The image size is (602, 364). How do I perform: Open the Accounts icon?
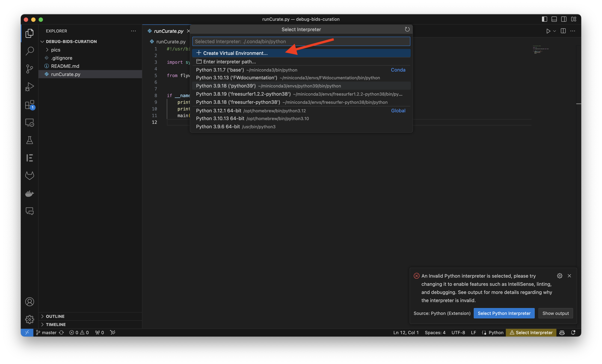[x=30, y=302]
